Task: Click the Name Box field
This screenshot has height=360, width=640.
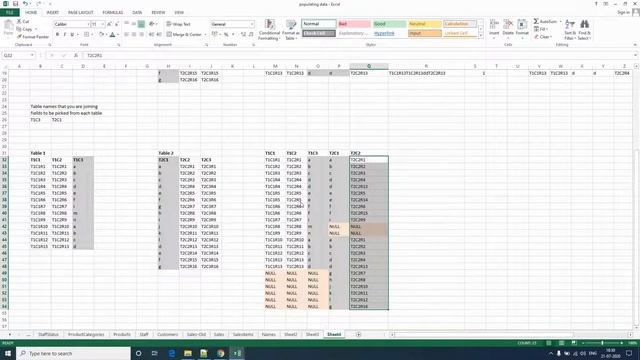Action: [x=18, y=56]
